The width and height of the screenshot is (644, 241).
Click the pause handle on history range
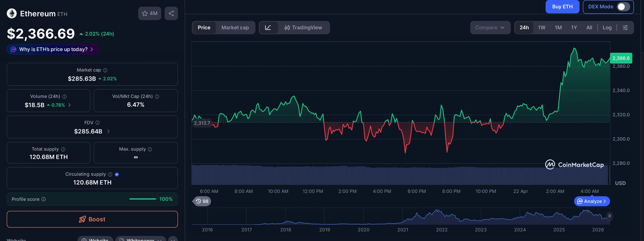(609, 216)
